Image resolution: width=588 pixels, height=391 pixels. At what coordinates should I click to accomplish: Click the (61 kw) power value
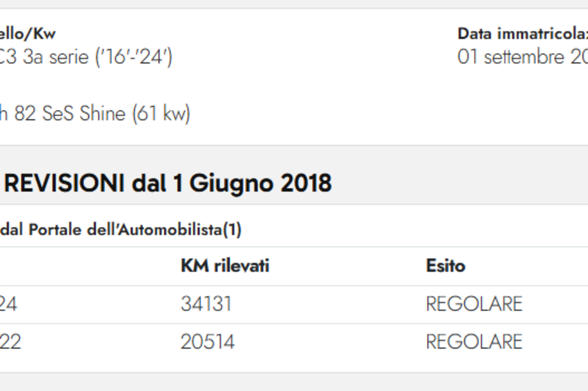click(x=161, y=113)
